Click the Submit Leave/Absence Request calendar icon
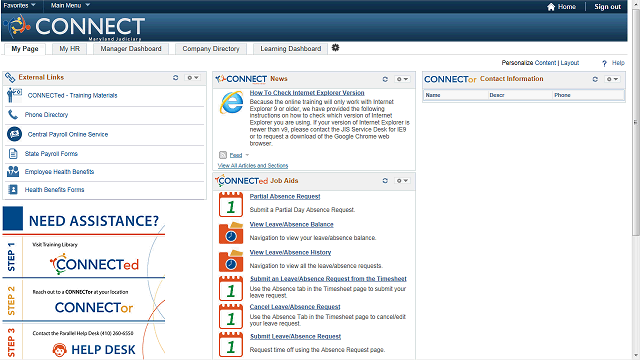640x360 pixels. coord(231,344)
